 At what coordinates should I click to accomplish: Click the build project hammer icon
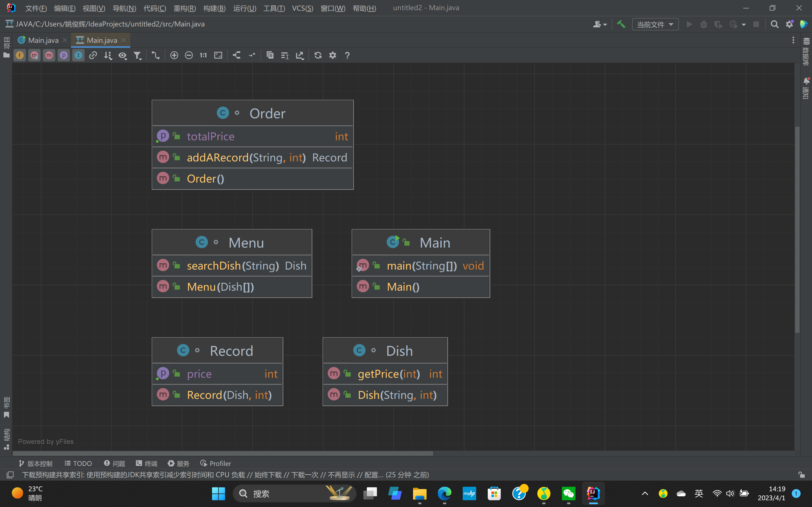click(x=621, y=24)
